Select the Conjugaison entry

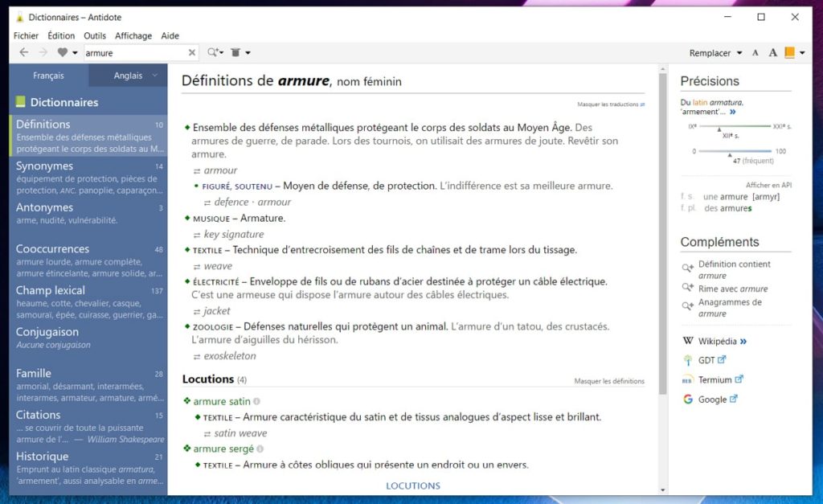point(88,338)
